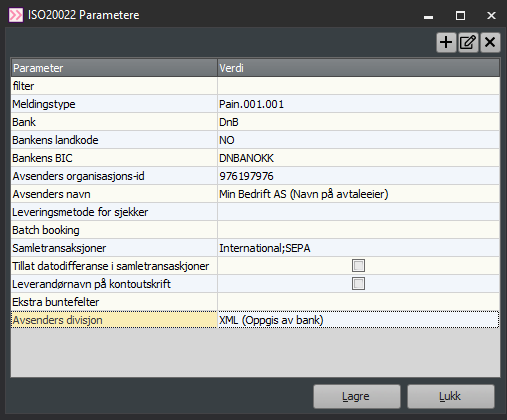Click the empty filter value cell
This screenshot has width=507, height=420.
[358, 86]
